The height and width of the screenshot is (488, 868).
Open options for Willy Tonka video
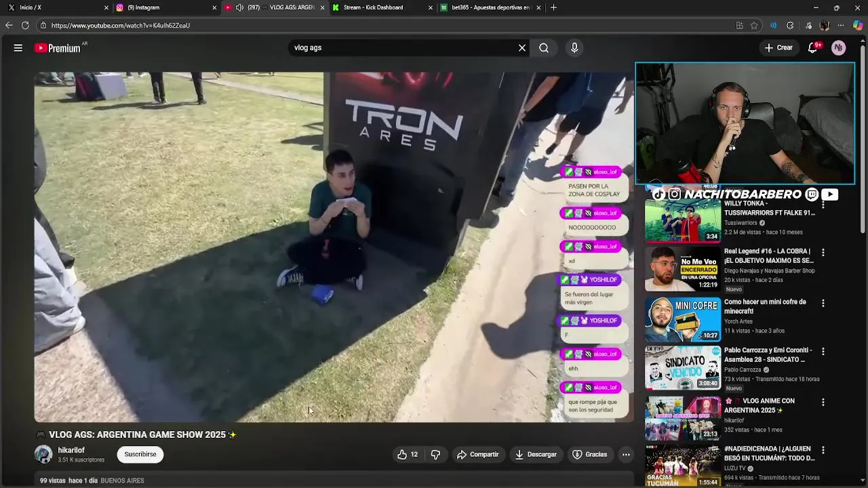(823, 205)
